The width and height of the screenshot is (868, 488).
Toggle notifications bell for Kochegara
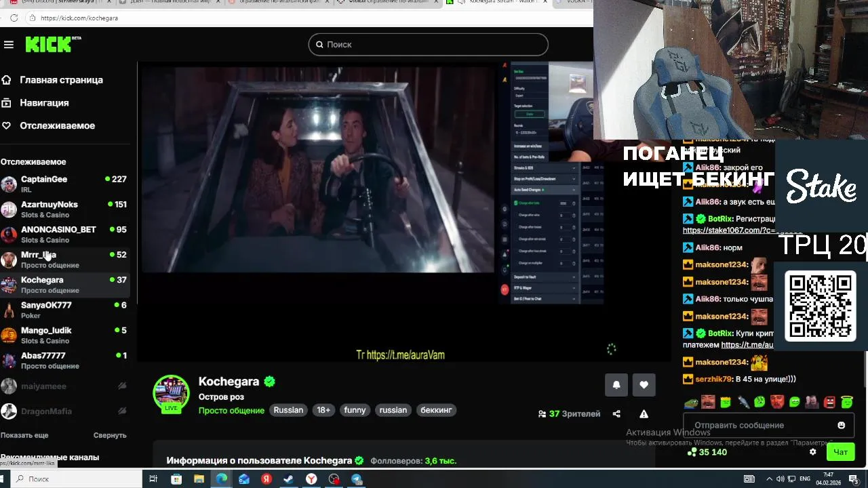tap(616, 384)
